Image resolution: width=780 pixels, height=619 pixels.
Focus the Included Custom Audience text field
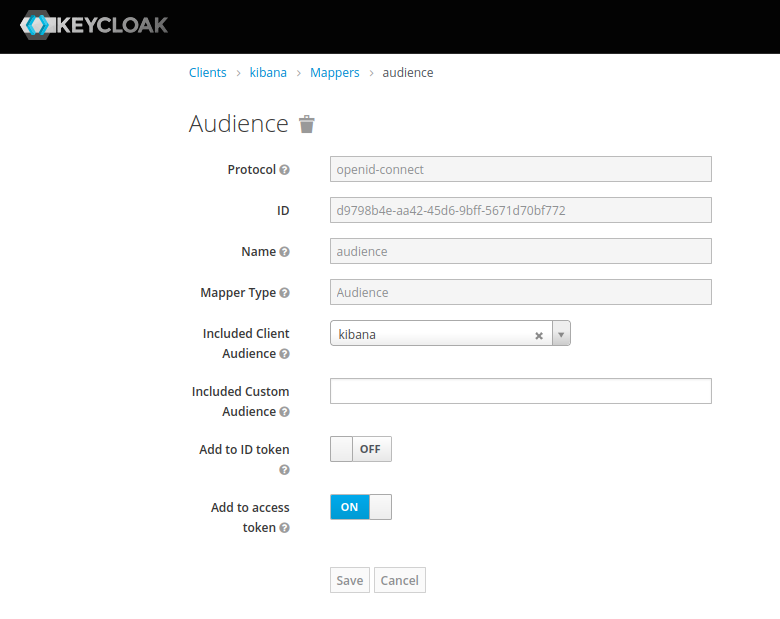point(520,391)
